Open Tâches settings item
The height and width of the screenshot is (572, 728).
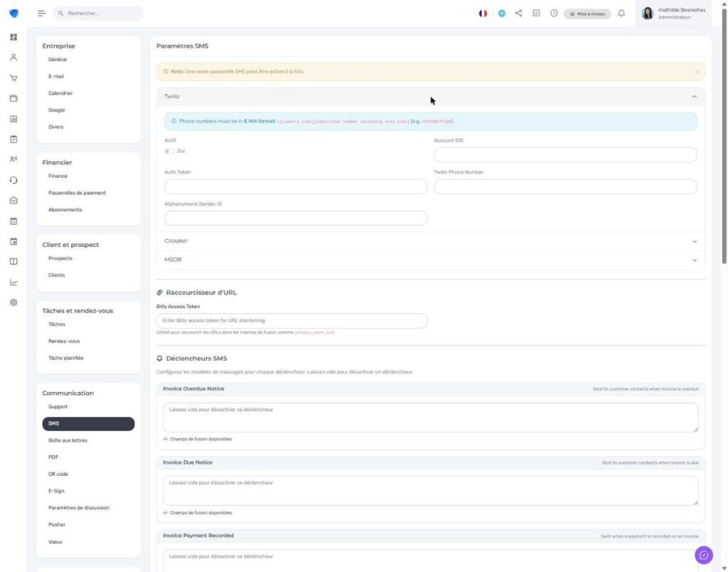(x=57, y=324)
